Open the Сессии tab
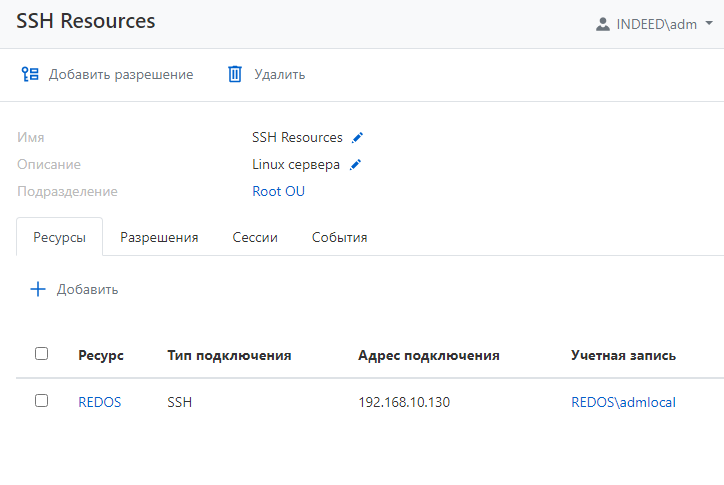 pyautogui.click(x=255, y=238)
